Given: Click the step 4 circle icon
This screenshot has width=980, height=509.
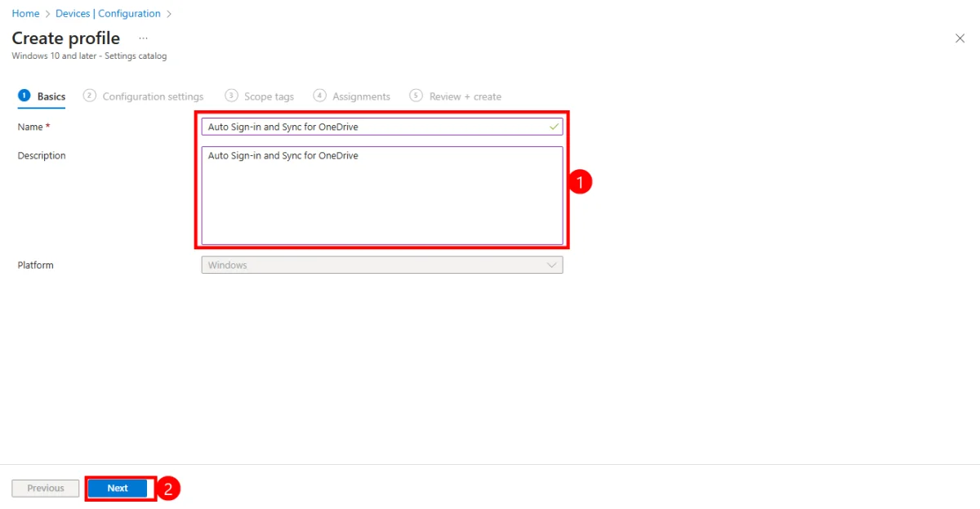Looking at the screenshot, I should click(320, 96).
